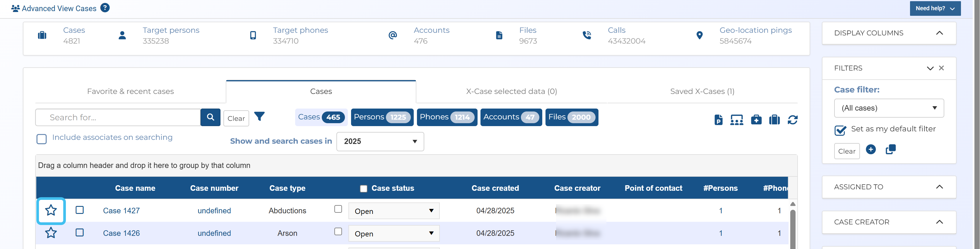Click the briefcase plus add case icon
This screenshot has height=249, width=980.
point(756,120)
